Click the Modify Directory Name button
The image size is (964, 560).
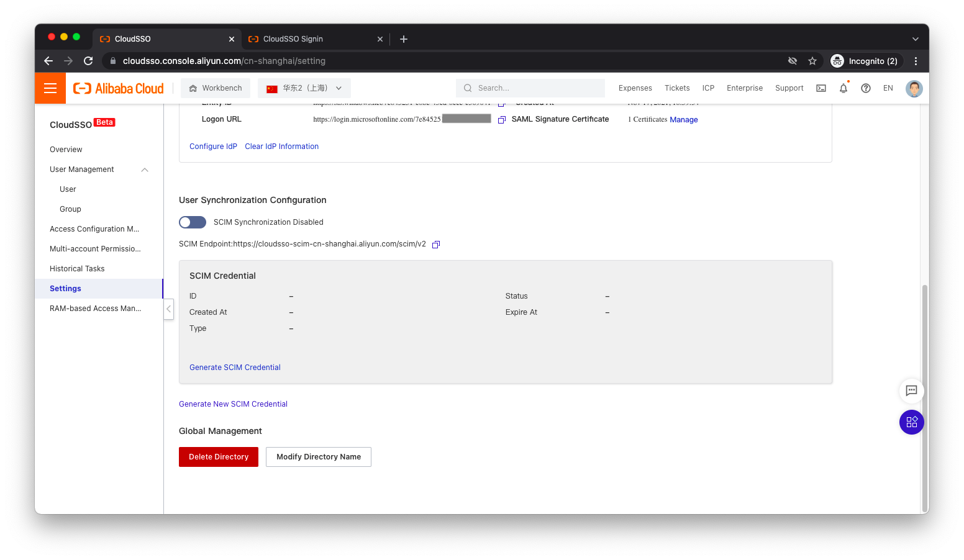pyautogui.click(x=319, y=457)
